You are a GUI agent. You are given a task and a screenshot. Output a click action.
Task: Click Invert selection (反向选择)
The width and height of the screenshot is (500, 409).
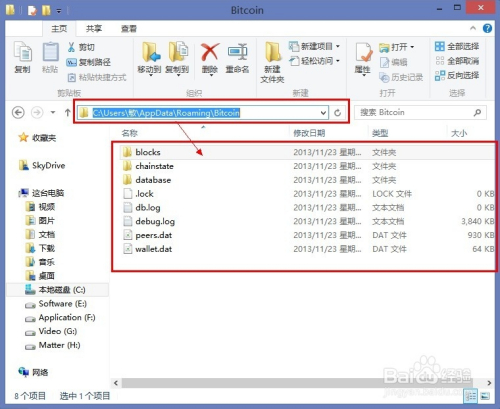pos(457,75)
